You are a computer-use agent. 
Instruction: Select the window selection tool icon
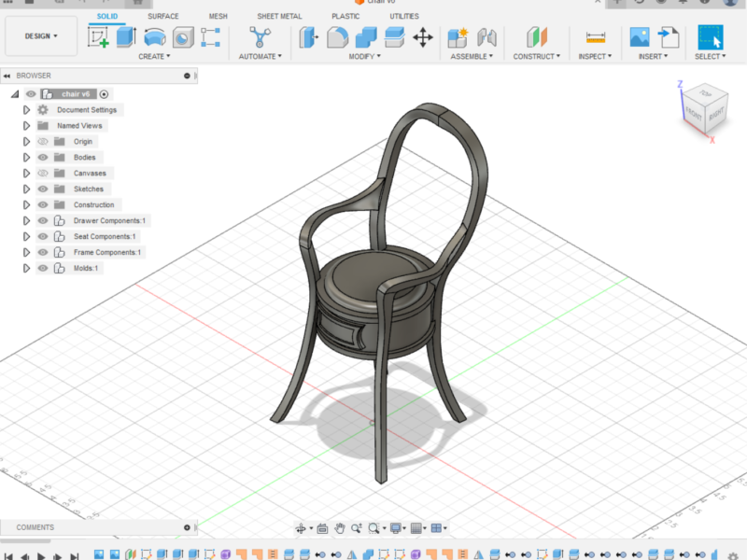click(710, 37)
